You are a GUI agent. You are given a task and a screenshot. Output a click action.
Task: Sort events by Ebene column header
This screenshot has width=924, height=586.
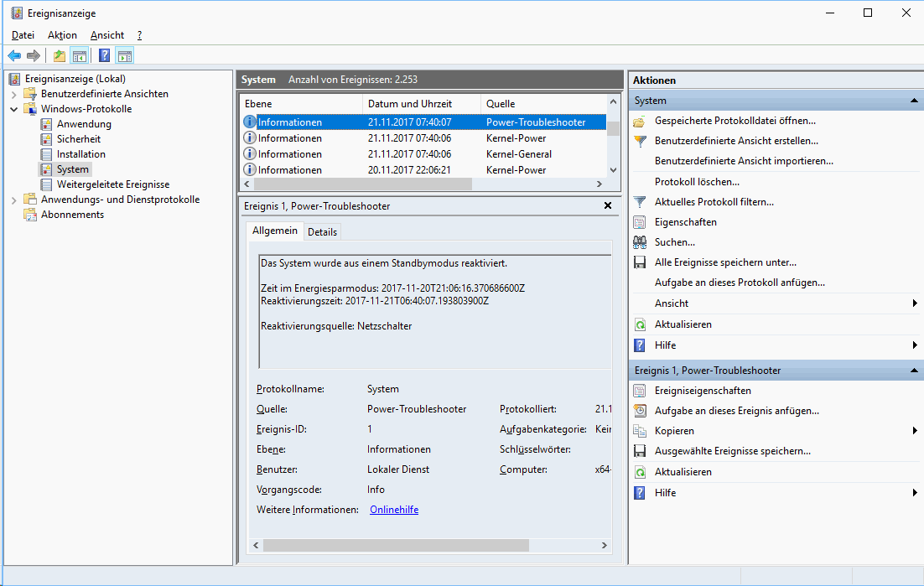pos(301,104)
